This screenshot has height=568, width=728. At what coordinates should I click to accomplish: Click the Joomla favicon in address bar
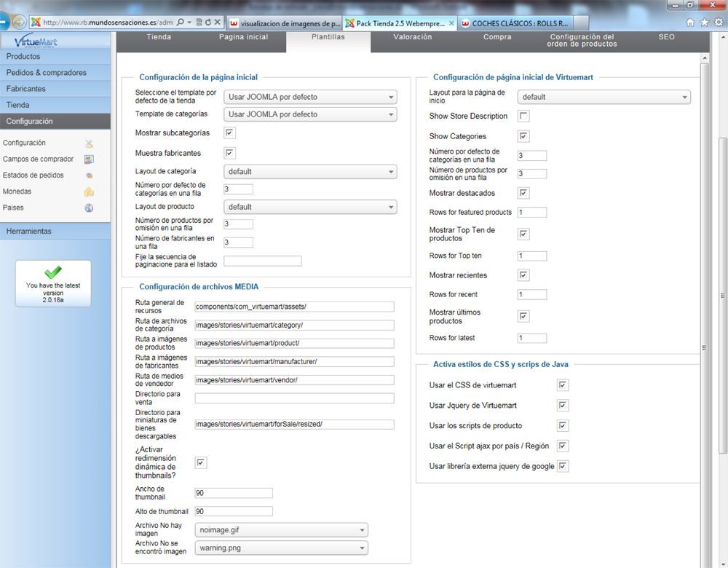[36, 23]
